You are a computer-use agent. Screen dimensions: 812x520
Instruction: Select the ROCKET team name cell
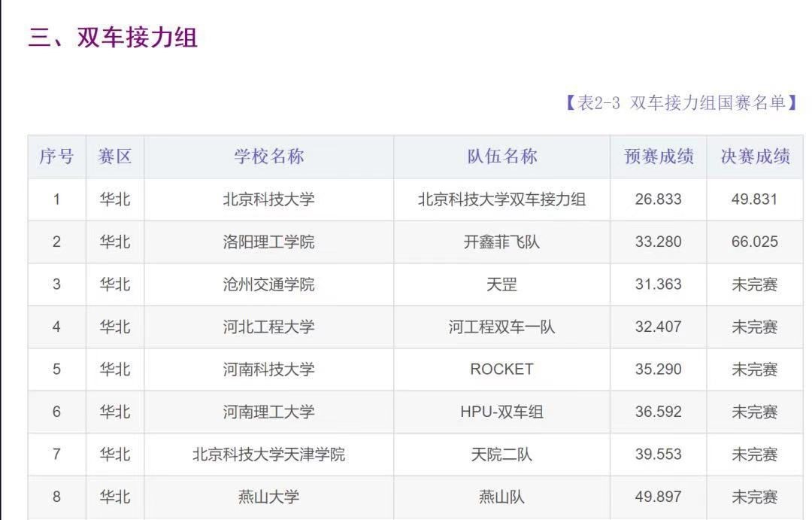(501, 369)
